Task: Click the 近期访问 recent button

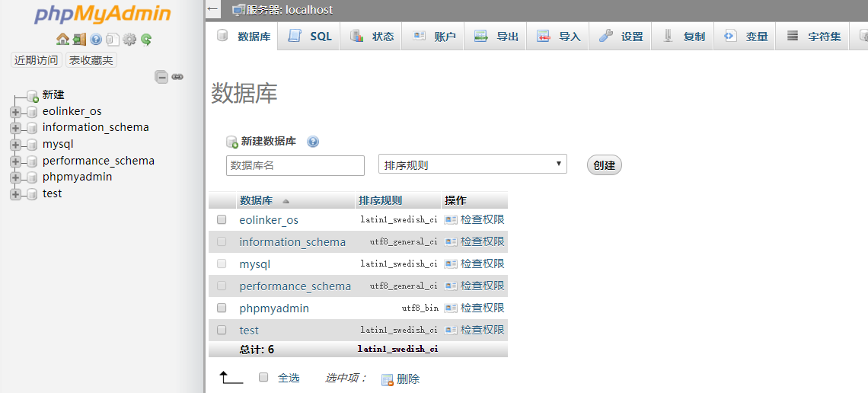Action: [36, 60]
